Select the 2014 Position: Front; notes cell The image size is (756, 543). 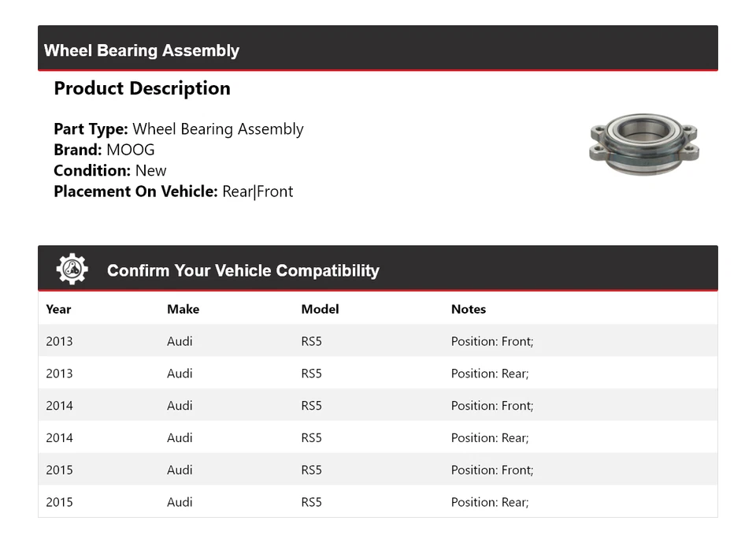coord(491,406)
